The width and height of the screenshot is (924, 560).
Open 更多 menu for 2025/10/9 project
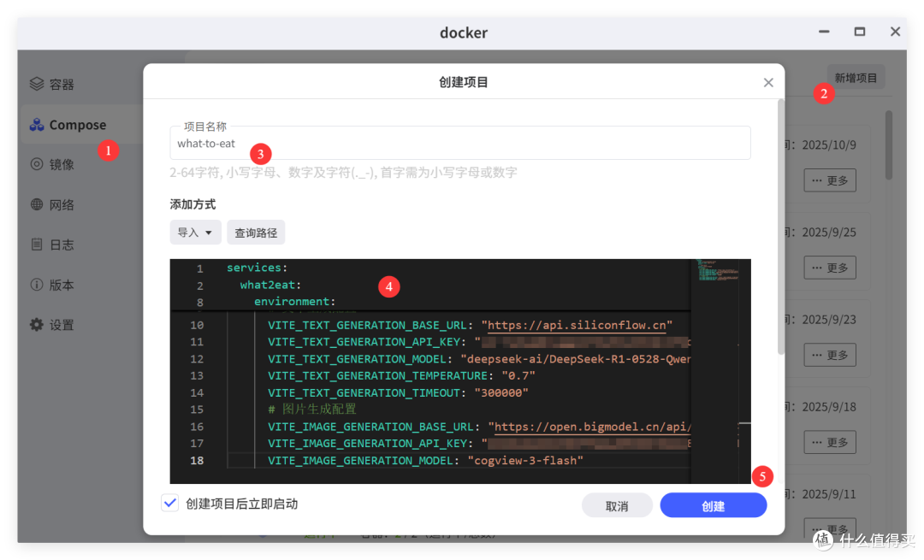830,180
